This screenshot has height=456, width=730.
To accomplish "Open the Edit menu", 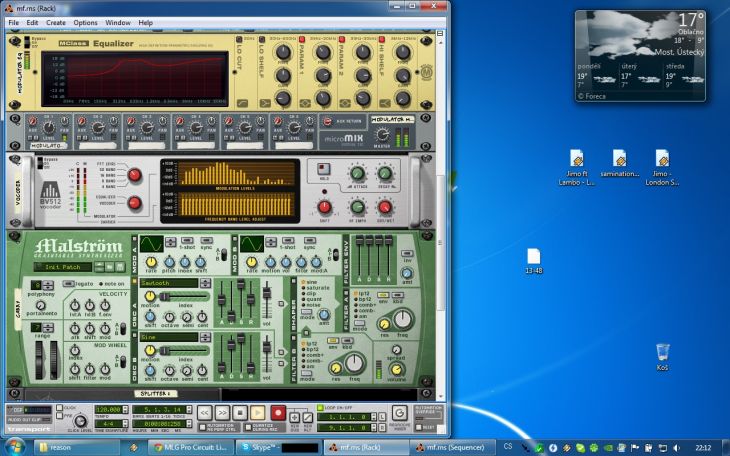I will pos(32,22).
